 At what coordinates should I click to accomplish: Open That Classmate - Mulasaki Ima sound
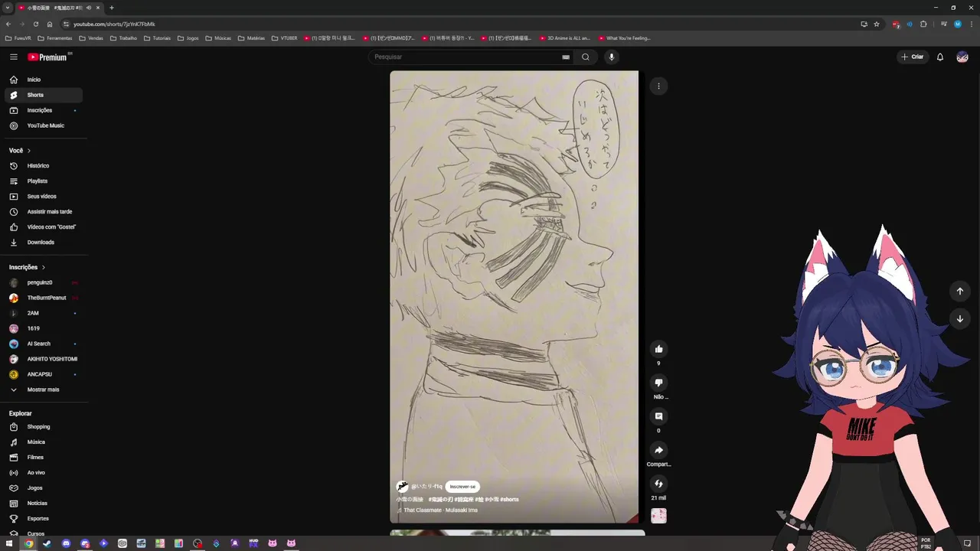pyautogui.click(x=440, y=510)
